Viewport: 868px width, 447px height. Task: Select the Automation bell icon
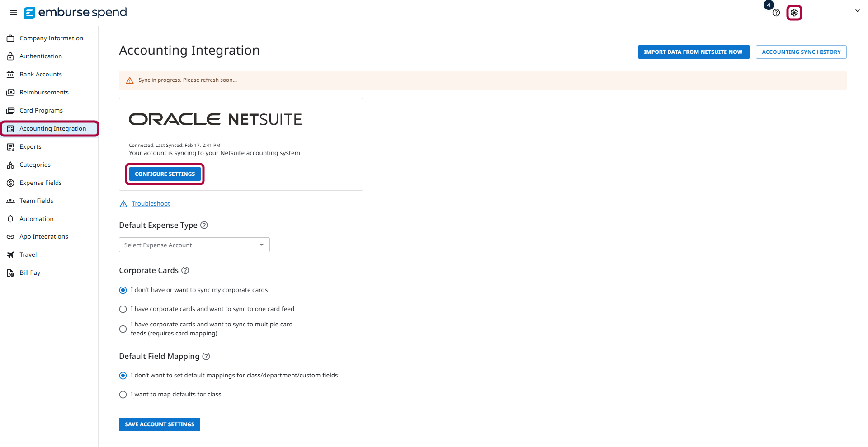point(10,219)
